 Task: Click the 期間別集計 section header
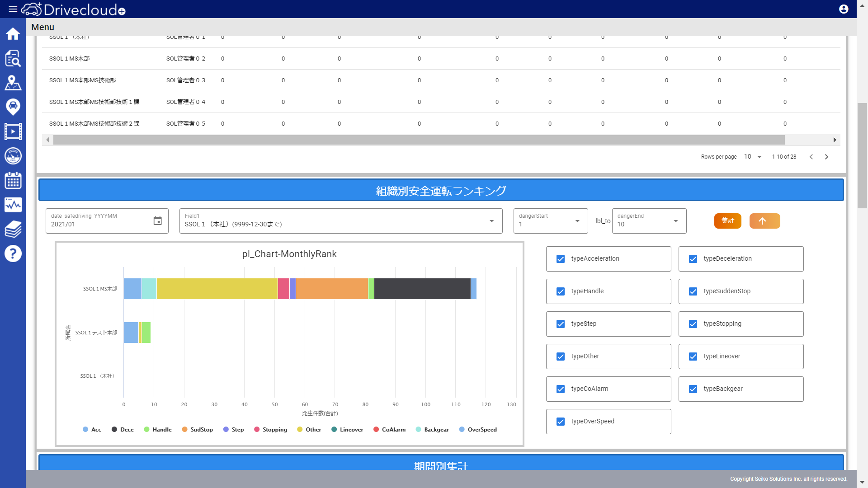pyautogui.click(x=441, y=463)
